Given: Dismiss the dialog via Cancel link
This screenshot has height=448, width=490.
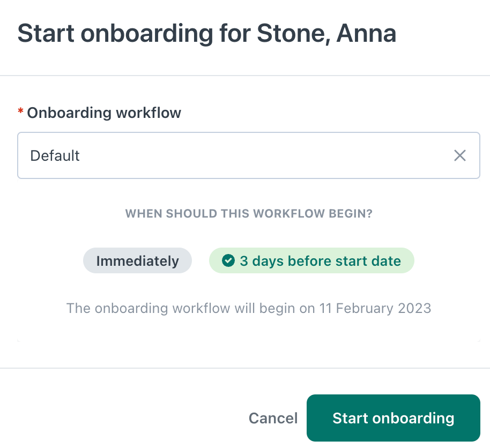Looking at the screenshot, I should (273, 418).
